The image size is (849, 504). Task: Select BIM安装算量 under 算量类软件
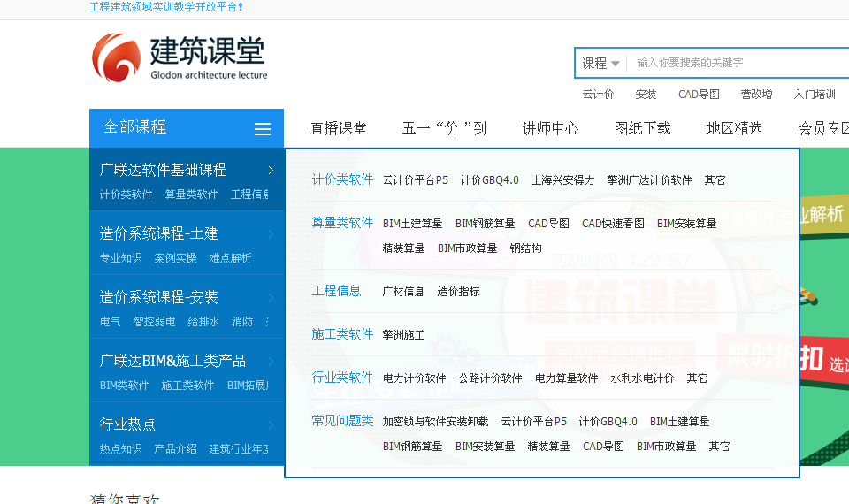pos(686,223)
